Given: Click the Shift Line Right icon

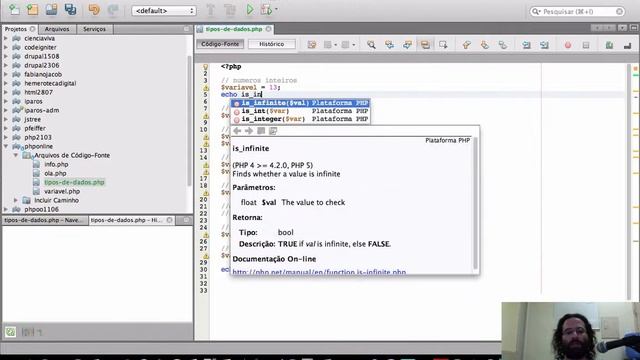Looking at the screenshot, I should pyautogui.click(x=544, y=44).
